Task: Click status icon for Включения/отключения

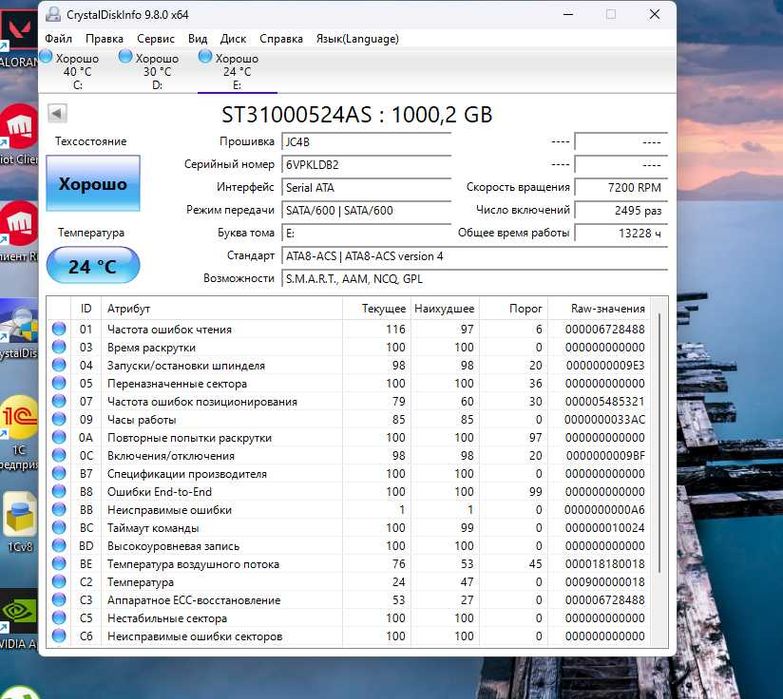Action: tap(59, 455)
